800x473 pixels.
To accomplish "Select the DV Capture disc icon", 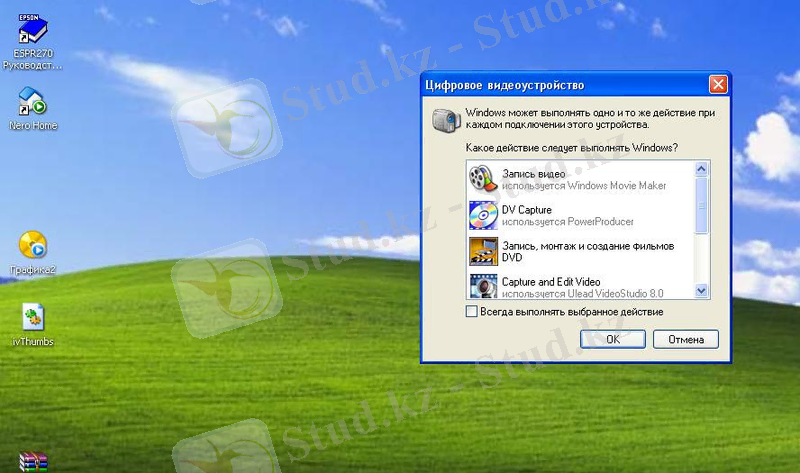I will click(483, 215).
